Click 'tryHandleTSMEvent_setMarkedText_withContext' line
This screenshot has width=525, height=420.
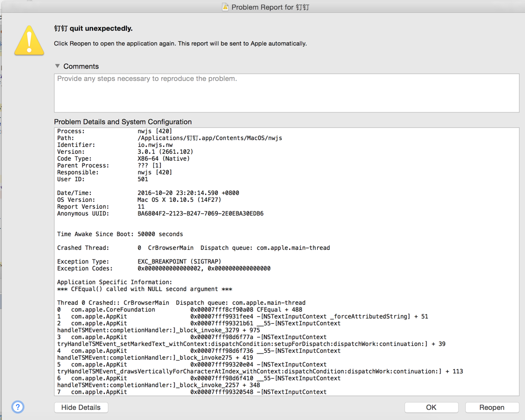point(251,344)
